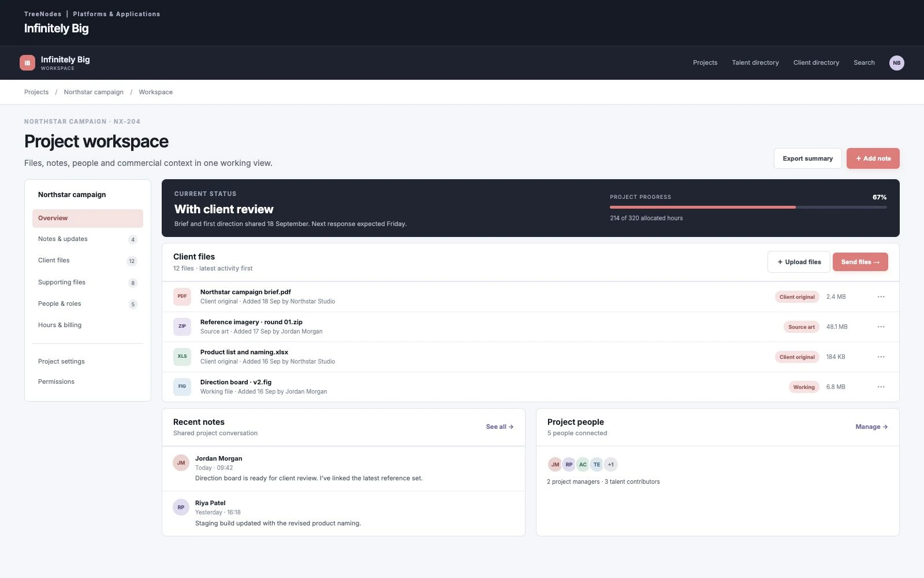Click the FIG file type icon

(x=182, y=387)
